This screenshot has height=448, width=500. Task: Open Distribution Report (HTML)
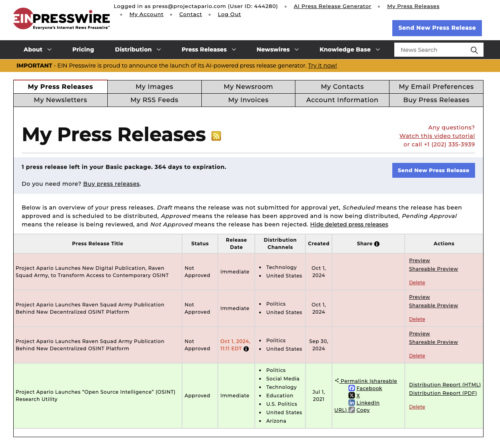coord(445,385)
